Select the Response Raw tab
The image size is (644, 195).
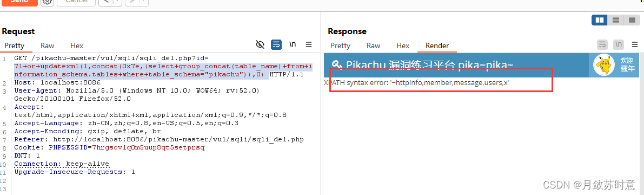[x=373, y=45]
